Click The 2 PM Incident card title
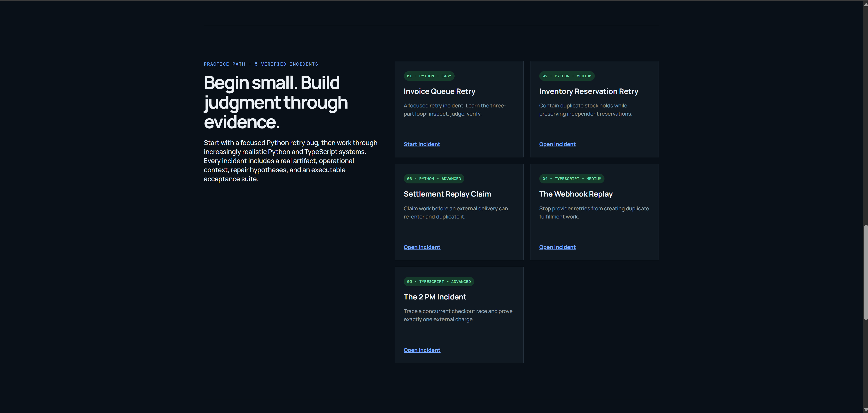 click(x=435, y=297)
